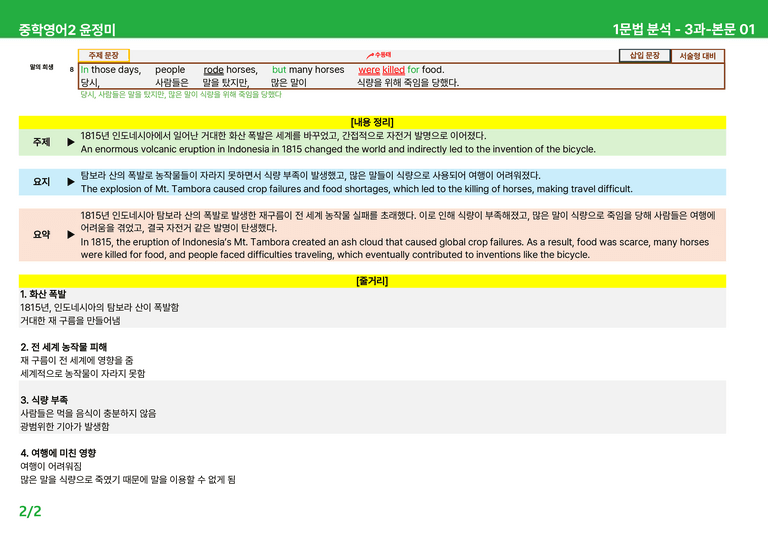Click the 주제 문장 label box
The width and height of the screenshot is (768, 543).
(x=103, y=55)
